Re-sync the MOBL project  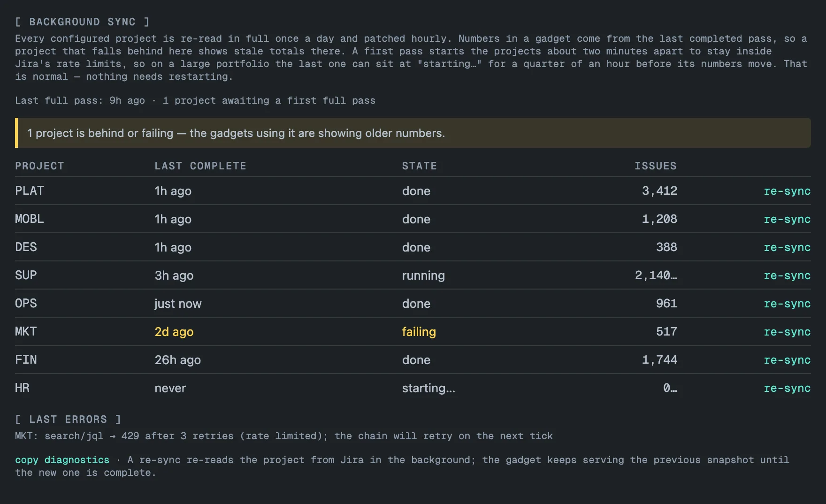[787, 219]
